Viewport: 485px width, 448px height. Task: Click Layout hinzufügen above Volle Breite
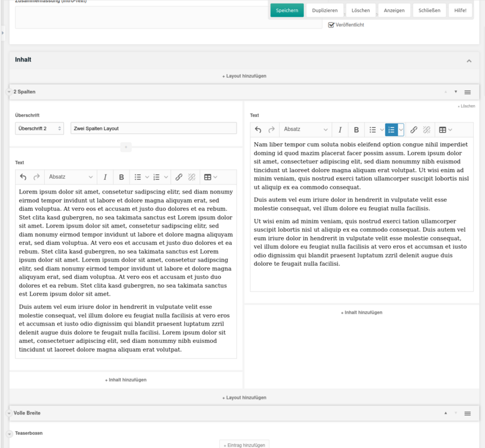244,398
